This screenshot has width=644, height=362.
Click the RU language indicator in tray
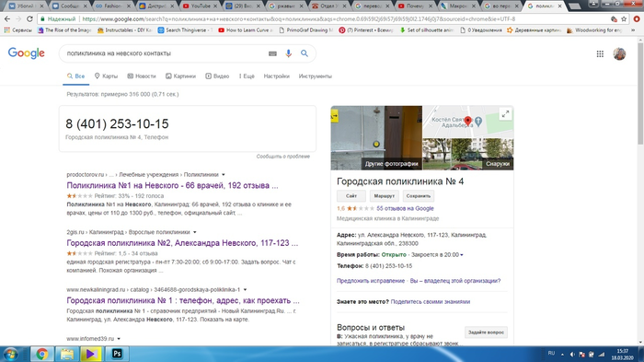pos(551,354)
